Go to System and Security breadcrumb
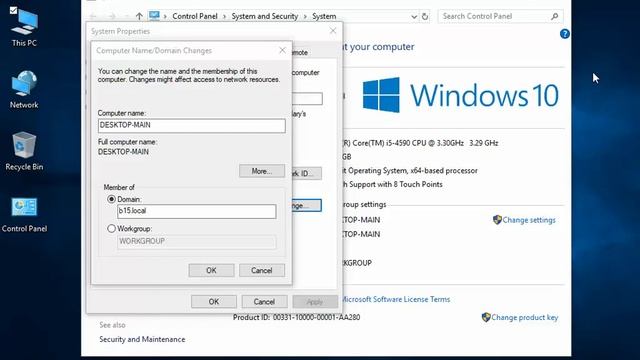The height and width of the screenshot is (360, 640). pyautogui.click(x=264, y=16)
